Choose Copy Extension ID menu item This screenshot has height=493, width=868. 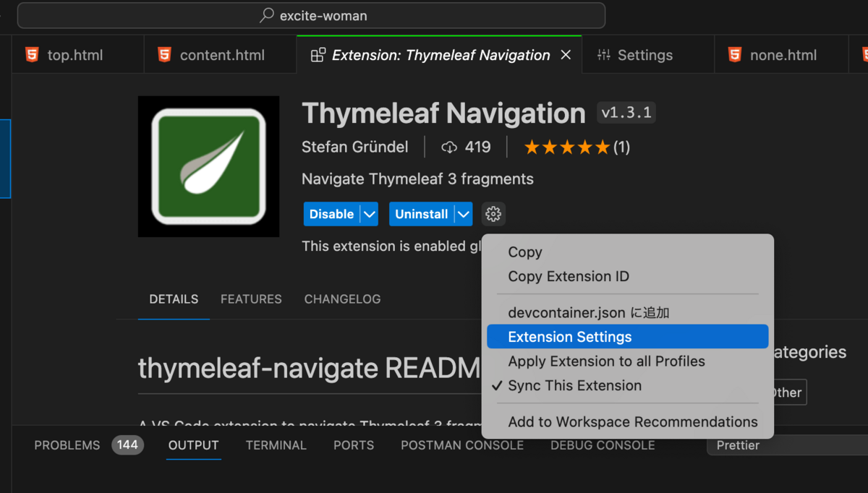(628, 276)
